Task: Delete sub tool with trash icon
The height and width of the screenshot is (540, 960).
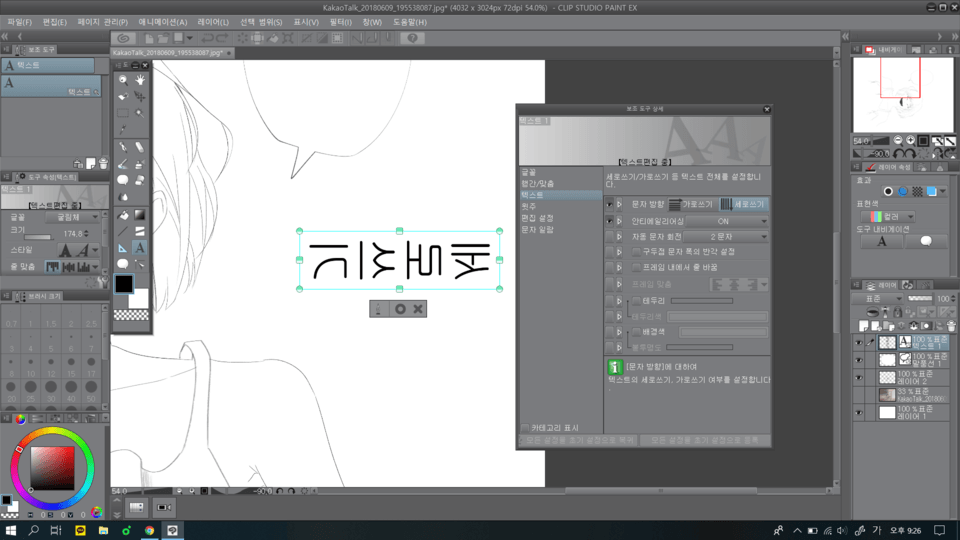Action: pos(103,163)
